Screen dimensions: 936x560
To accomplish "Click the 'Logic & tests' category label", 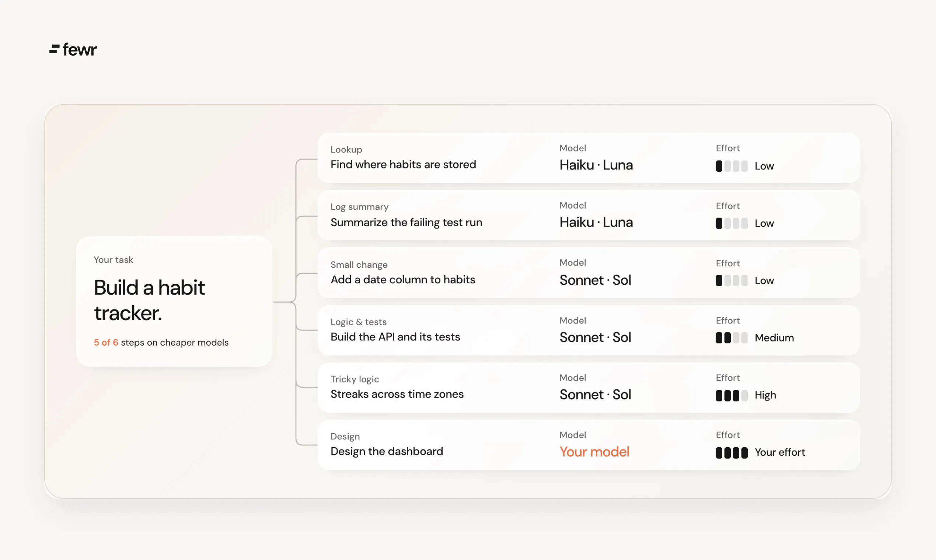I will click(358, 322).
